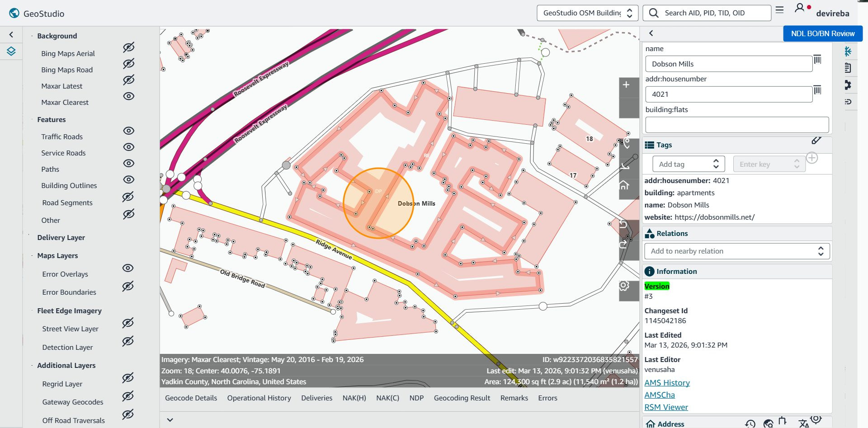Open the user account icon beside devireba
This screenshot has height=428, width=868.
coord(800,8)
